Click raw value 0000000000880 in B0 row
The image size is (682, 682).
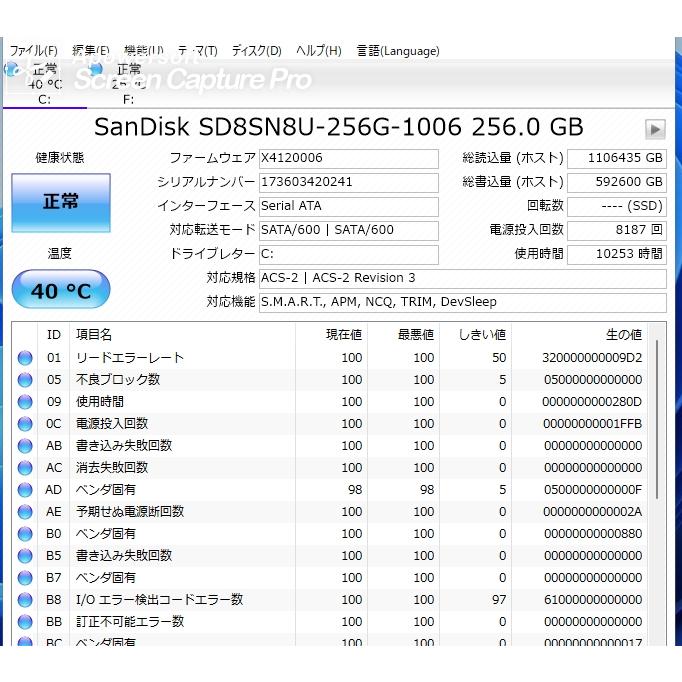593,534
